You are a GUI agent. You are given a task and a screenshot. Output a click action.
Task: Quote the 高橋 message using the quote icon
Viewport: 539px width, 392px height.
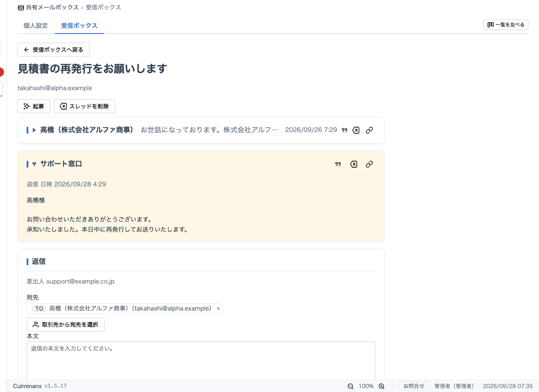tap(345, 130)
